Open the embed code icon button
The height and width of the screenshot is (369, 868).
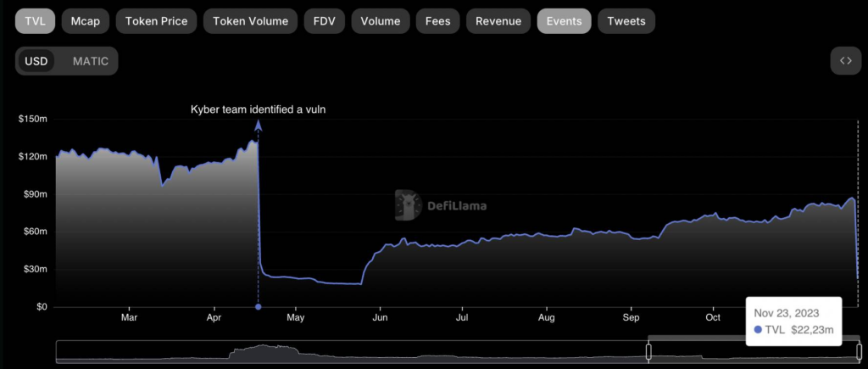tap(845, 61)
